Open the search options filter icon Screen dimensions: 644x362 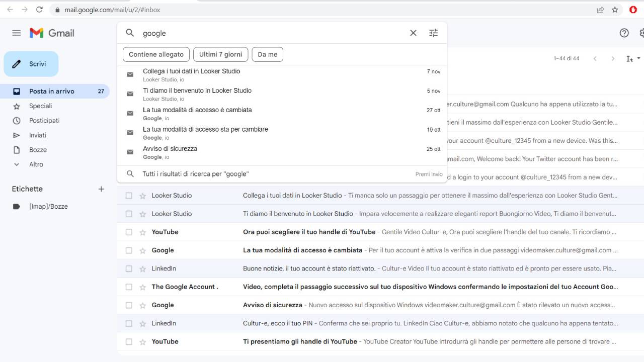(434, 33)
